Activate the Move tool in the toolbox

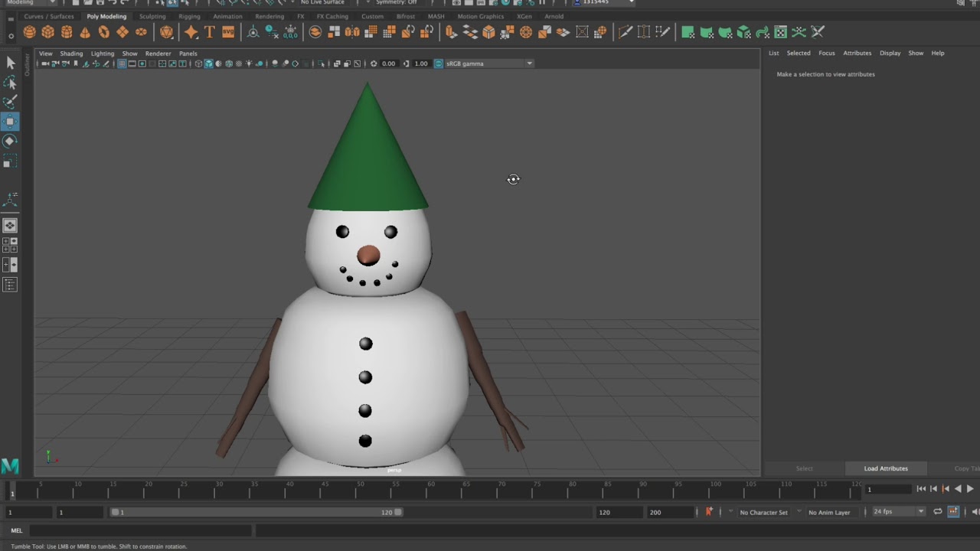click(x=10, y=122)
